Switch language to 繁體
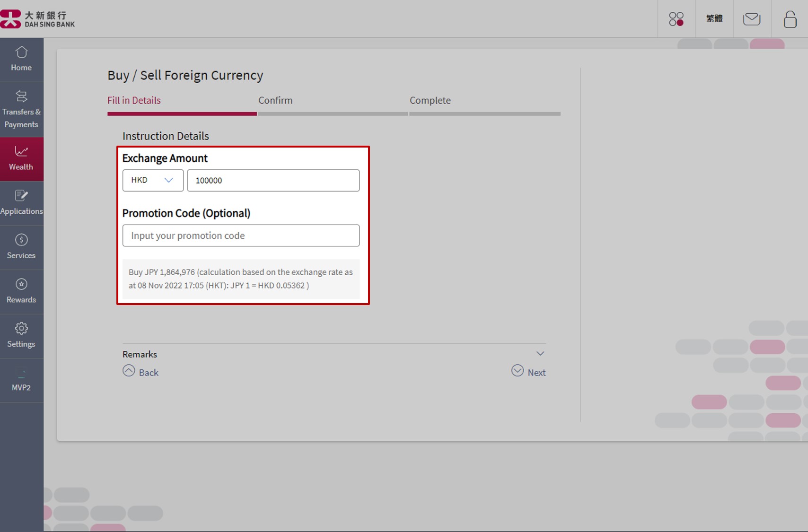The height and width of the screenshot is (532, 808). pos(714,18)
